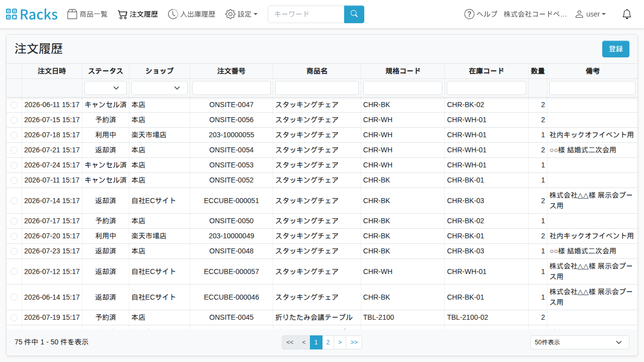Click the company name 株式会社コードベ…

click(x=535, y=14)
